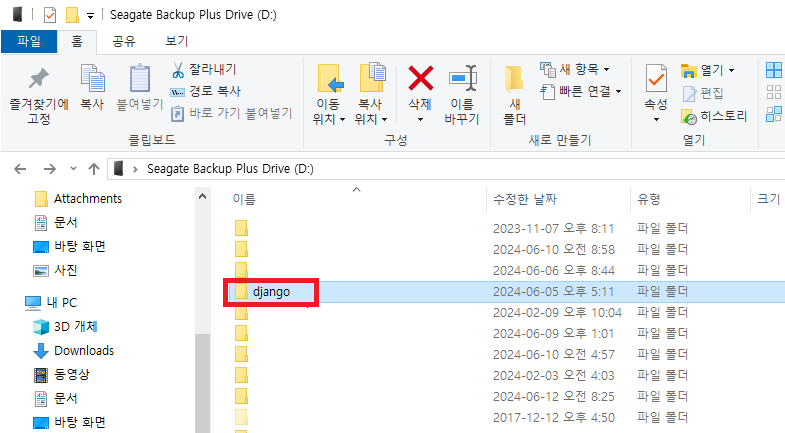Click Seagate Backup Plus Drive (D:) breadcrumb
The width and height of the screenshot is (785, 433).
(230, 169)
